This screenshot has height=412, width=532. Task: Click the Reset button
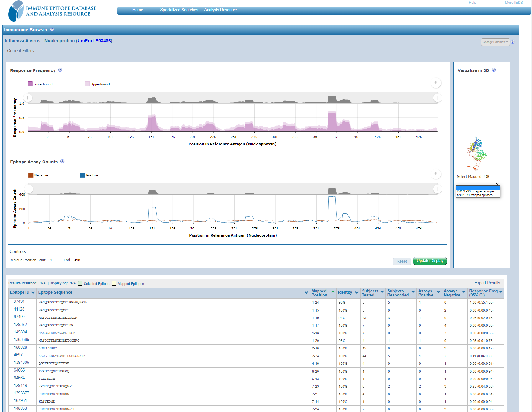(402, 261)
